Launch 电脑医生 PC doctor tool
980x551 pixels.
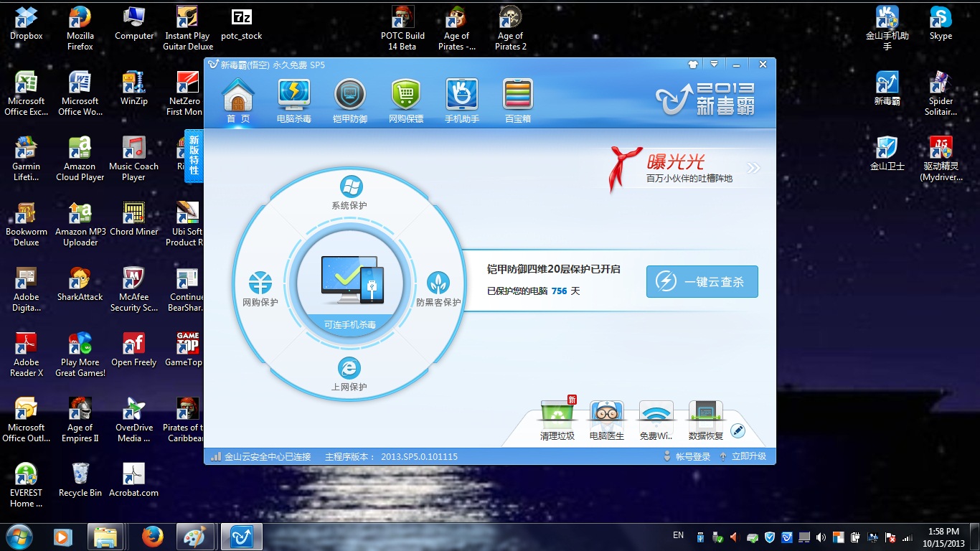607,421
